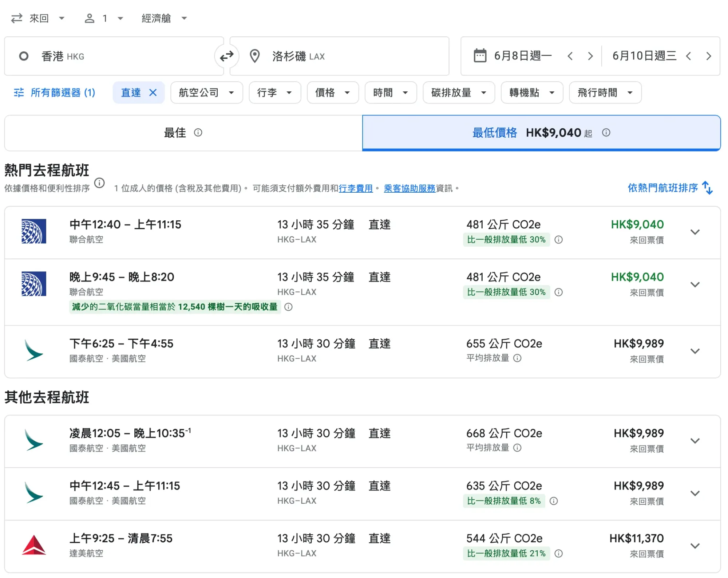The height and width of the screenshot is (578, 728).
Task: Click Cathay logo on 中午12:45 flight
Action: point(33,492)
